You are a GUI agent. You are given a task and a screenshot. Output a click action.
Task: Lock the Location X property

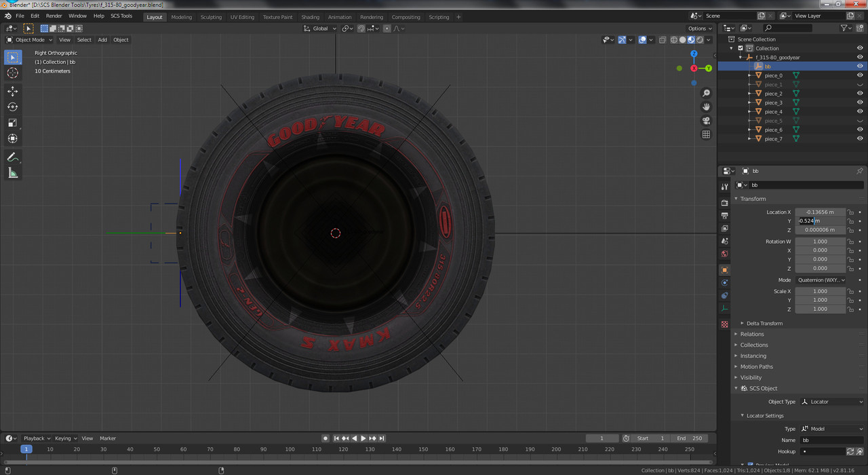coord(850,212)
